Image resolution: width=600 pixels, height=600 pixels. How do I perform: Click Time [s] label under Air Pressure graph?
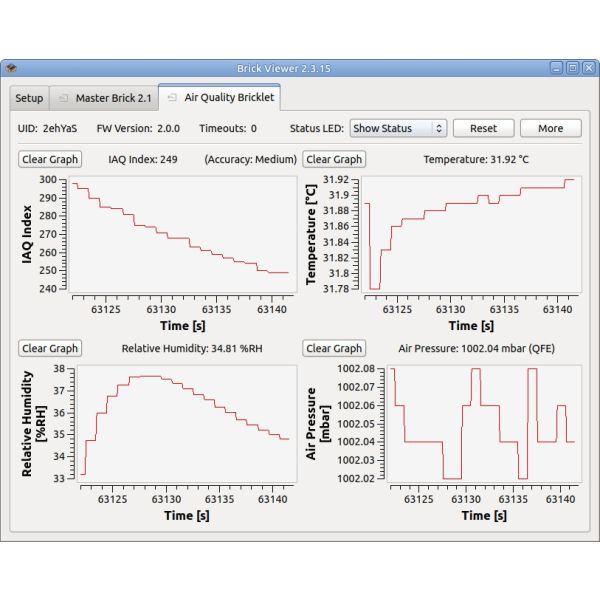(x=484, y=515)
